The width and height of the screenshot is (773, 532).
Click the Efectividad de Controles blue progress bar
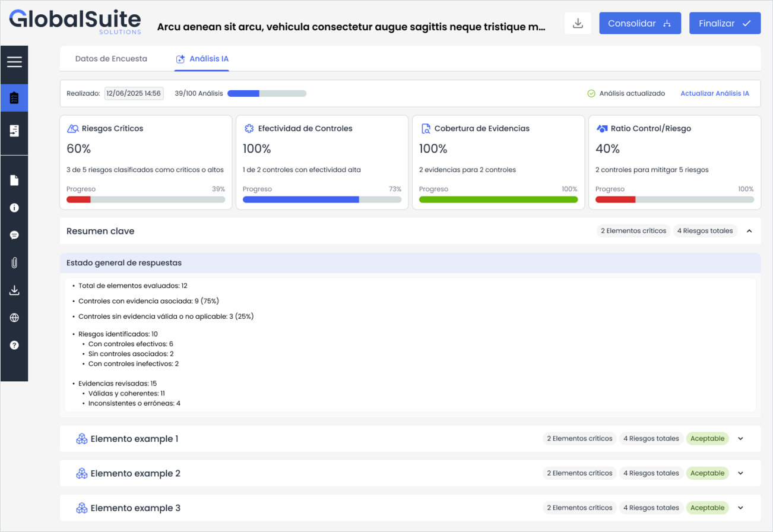point(322,199)
